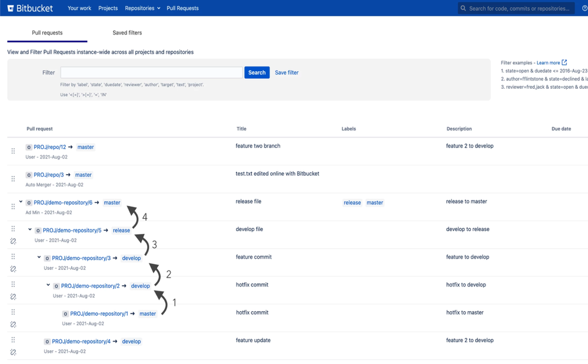Click the Due date column header

pyautogui.click(x=561, y=129)
